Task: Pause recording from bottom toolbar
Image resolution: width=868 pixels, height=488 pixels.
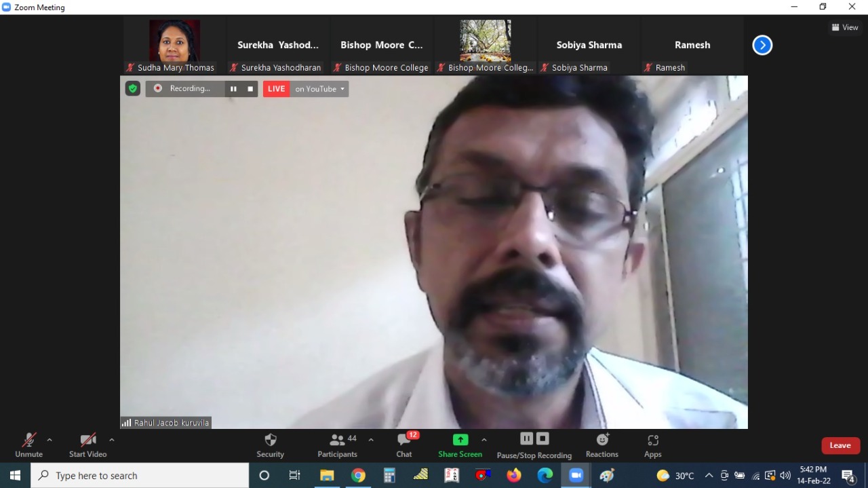Action: pos(526,438)
